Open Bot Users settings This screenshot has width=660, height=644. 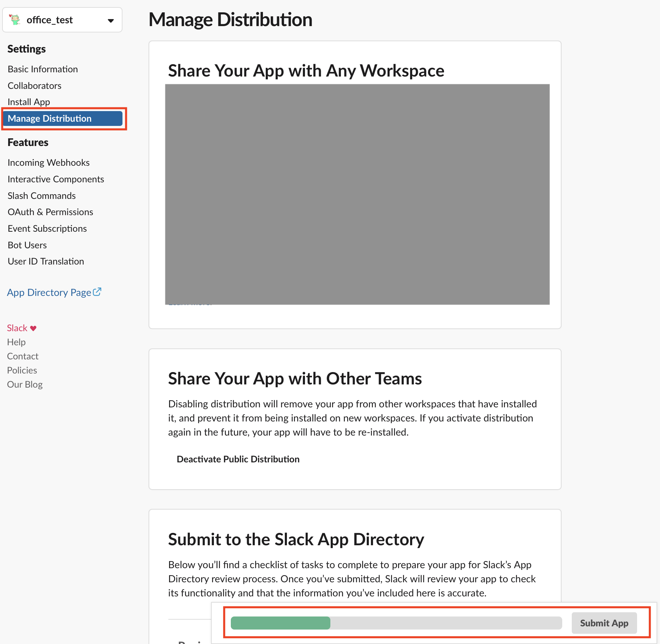pos(27,245)
